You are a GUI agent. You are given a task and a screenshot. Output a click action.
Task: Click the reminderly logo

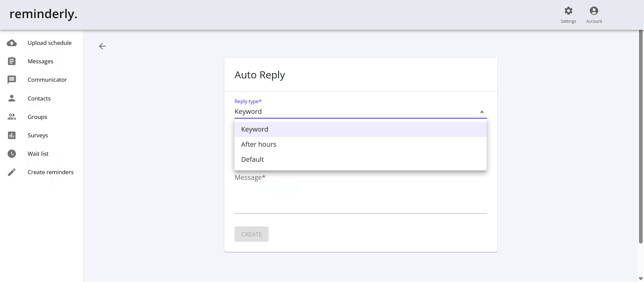click(43, 14)
